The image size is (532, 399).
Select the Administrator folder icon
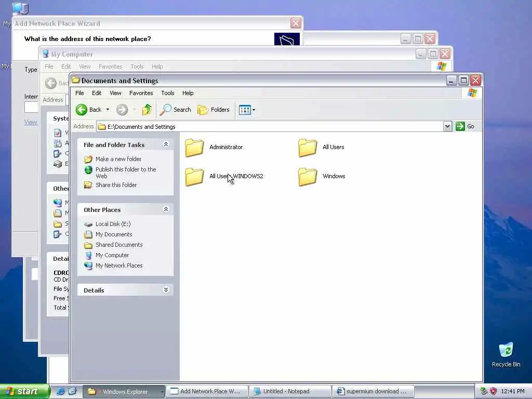tap(194, 148)
